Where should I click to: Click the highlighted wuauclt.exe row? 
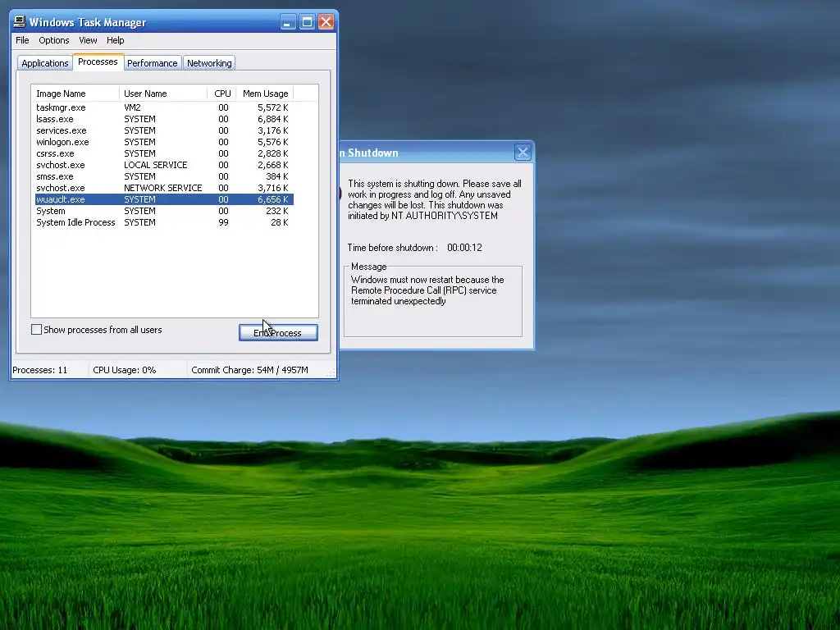[164, 199]
